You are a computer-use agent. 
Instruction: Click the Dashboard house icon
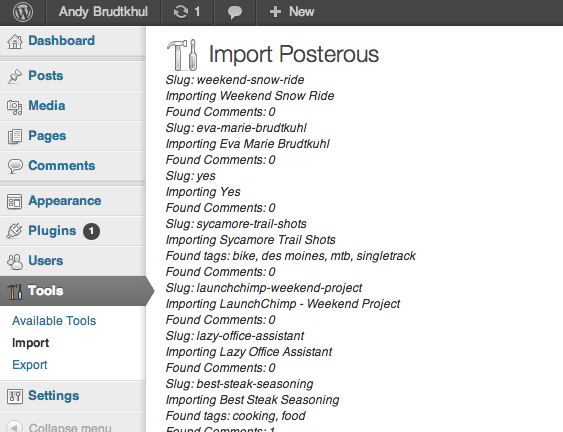point(15,41)
